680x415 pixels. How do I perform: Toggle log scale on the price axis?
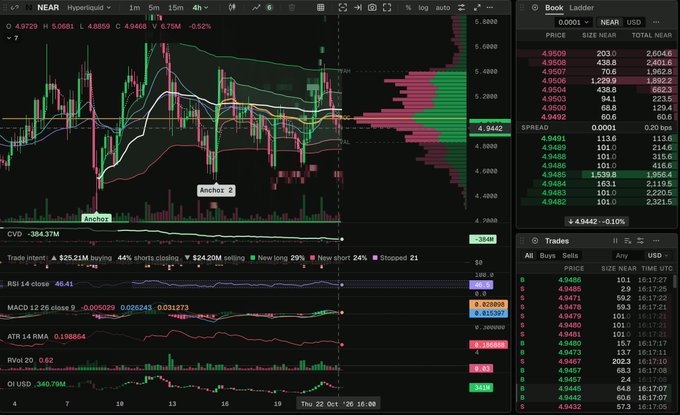click(x=423, y=8)
